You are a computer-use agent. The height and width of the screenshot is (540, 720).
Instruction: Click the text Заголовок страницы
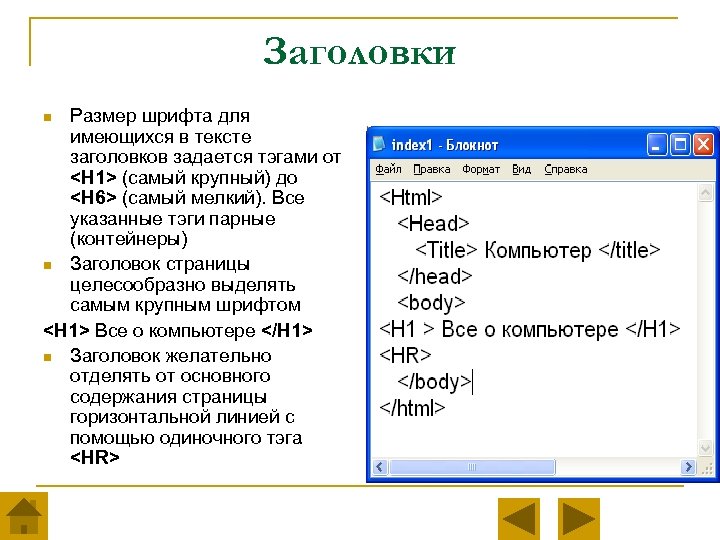[x=160, y=264]
